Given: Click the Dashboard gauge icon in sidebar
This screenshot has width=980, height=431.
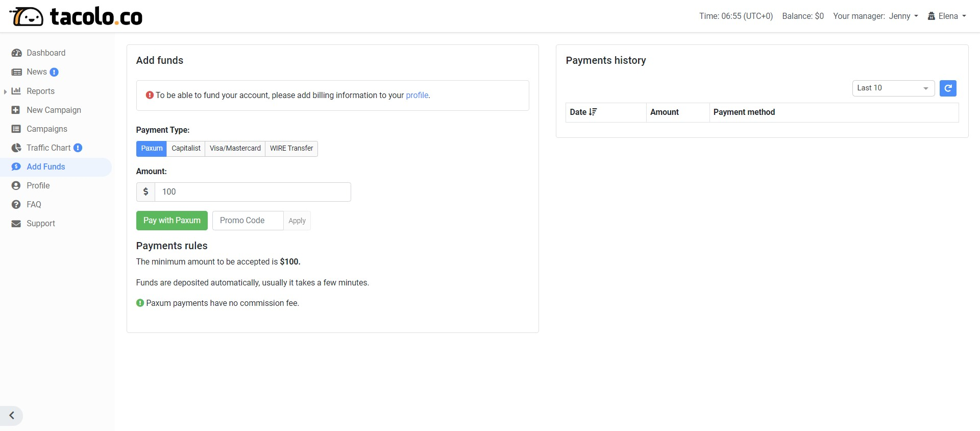Looking at the screenshot, I should 16,53.
